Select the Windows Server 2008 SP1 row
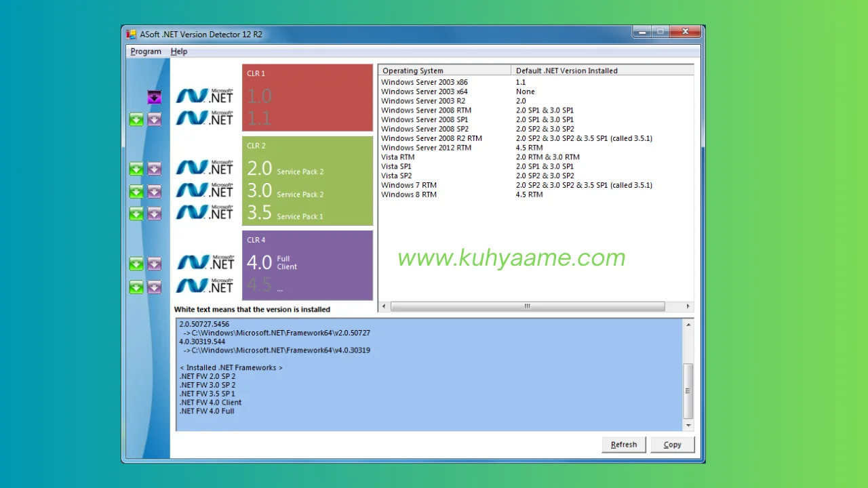The image size is (868, 488). pyautogui.click(x=536, y=119)
